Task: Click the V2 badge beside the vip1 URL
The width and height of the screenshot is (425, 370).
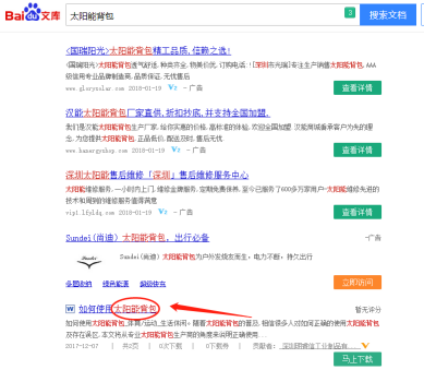Action: pos(163,212)
